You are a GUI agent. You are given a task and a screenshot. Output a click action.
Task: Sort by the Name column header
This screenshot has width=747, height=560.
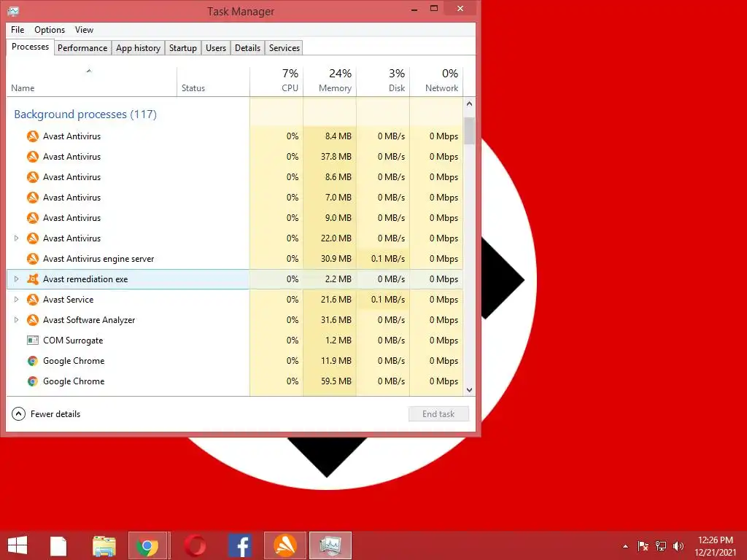point(91,82)
